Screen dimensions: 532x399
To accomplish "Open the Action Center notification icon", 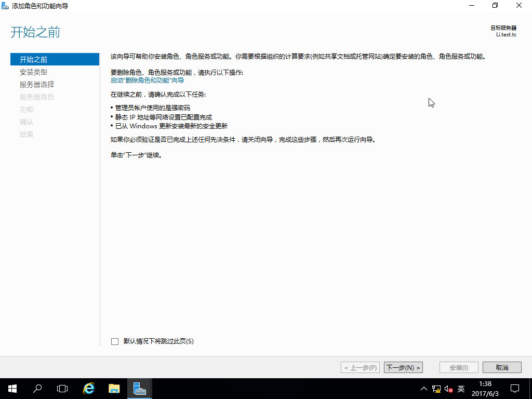I will pos(515,389).
